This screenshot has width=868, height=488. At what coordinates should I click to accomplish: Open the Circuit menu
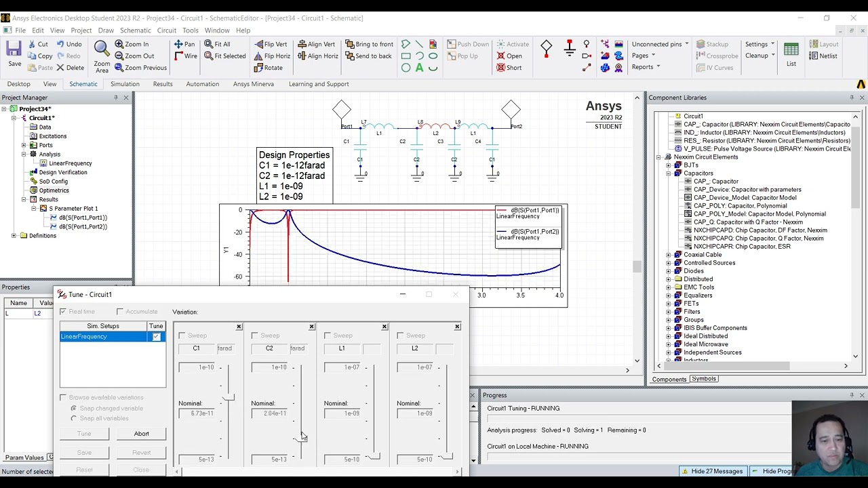(166, 30)
